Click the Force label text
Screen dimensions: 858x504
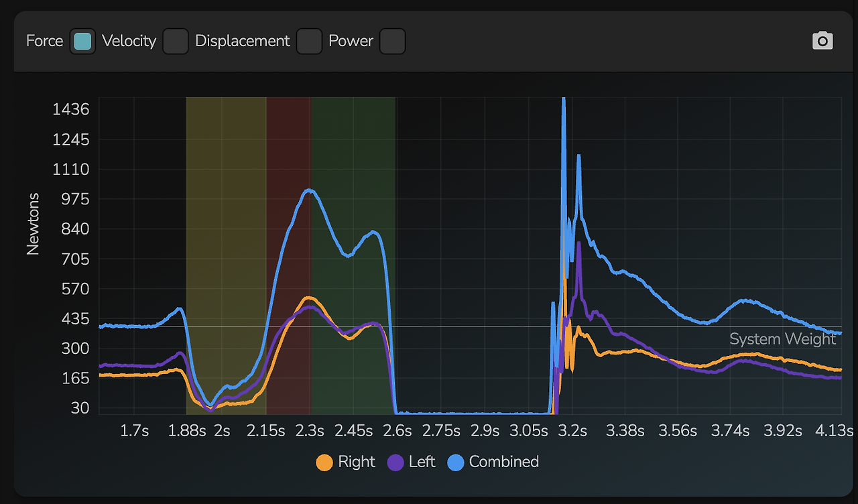pos(44,41)
